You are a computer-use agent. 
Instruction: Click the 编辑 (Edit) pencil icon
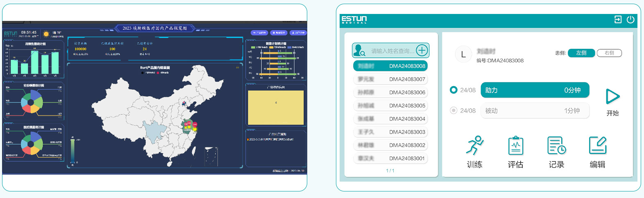click(597, 146)
